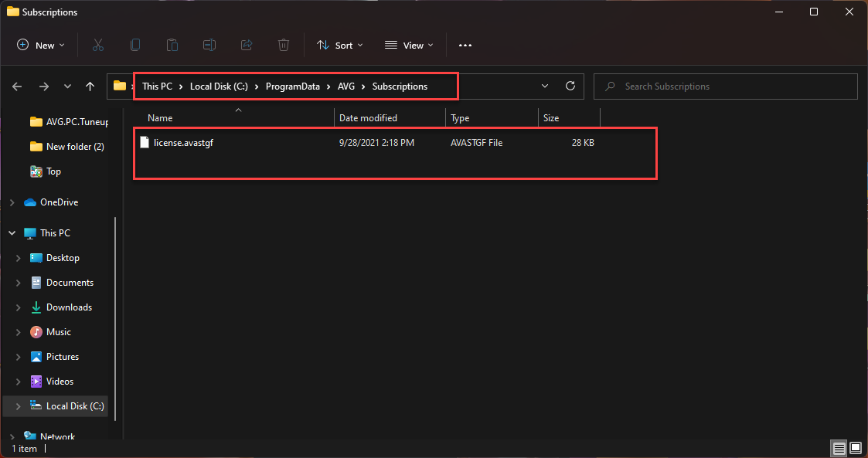Click Local Disk (C:) in address path

click(219, 87)
